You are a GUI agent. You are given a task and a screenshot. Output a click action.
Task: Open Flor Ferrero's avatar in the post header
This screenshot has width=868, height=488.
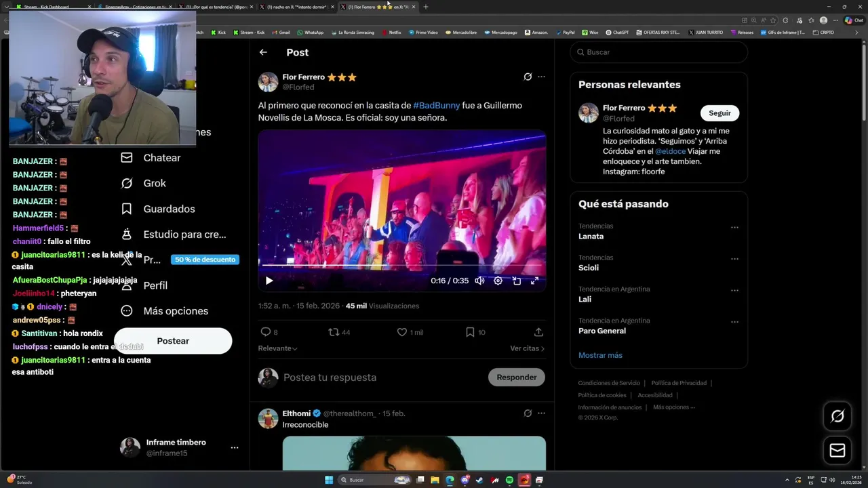pos(268,82)
